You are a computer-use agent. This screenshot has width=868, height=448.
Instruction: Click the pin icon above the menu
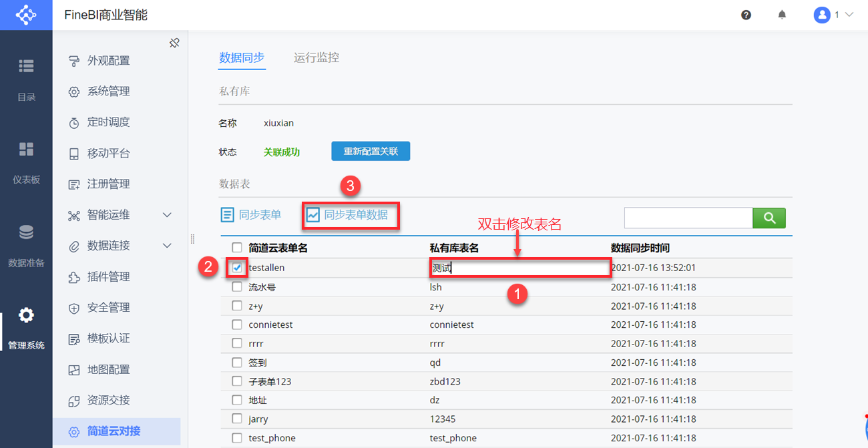[x=174, y=43]
